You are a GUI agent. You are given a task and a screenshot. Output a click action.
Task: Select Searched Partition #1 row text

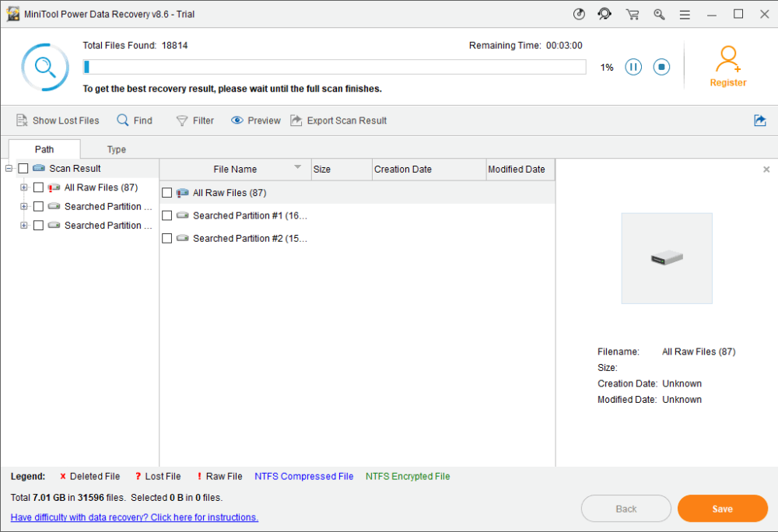point(250,215)
